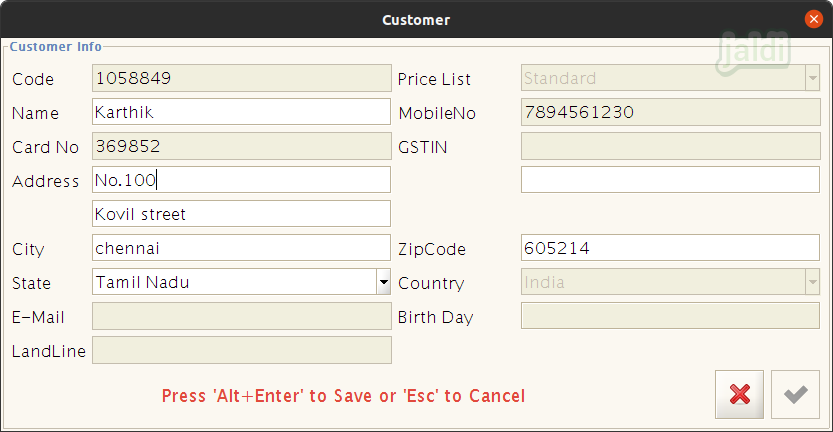This screenshot has width=833, height=432.
Task: Click the blank field below GSTIN
Action: tap(670, 180)
